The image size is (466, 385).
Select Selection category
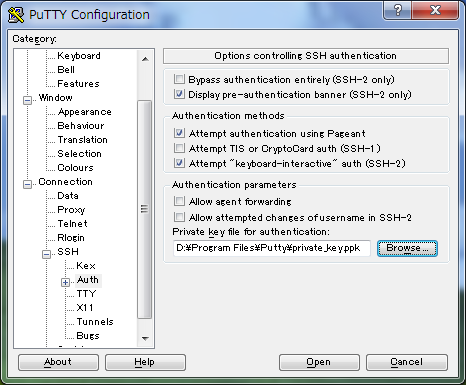click(x=79, y=154)
